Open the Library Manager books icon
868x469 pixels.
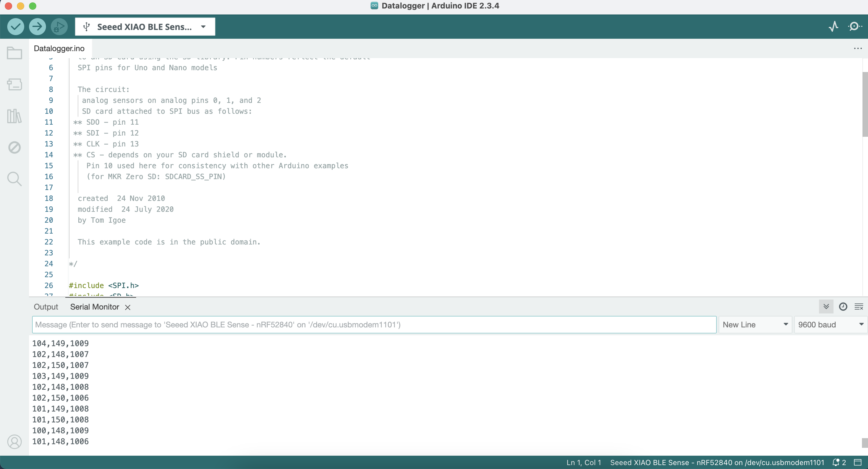(15, 116)
